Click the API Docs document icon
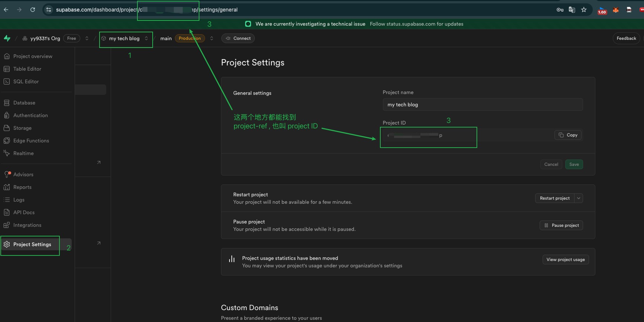 point(7,212)
